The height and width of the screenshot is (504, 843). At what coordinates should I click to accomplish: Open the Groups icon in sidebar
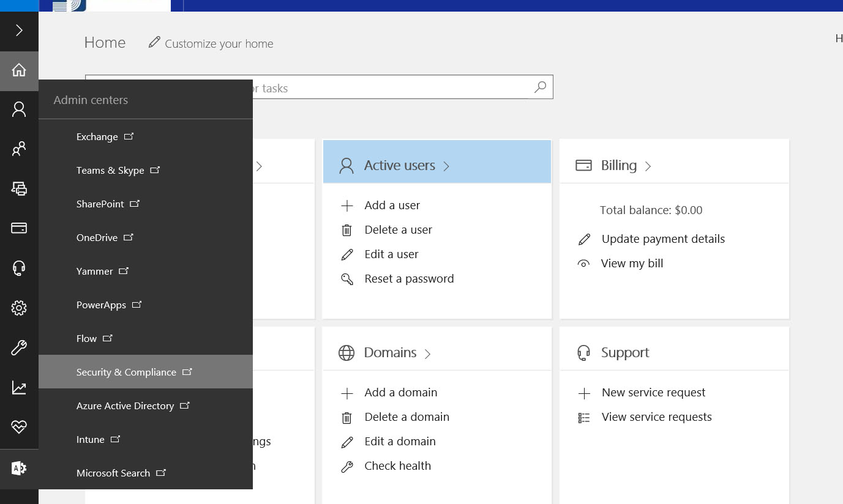pyautogui.click(x=19, y=149)
